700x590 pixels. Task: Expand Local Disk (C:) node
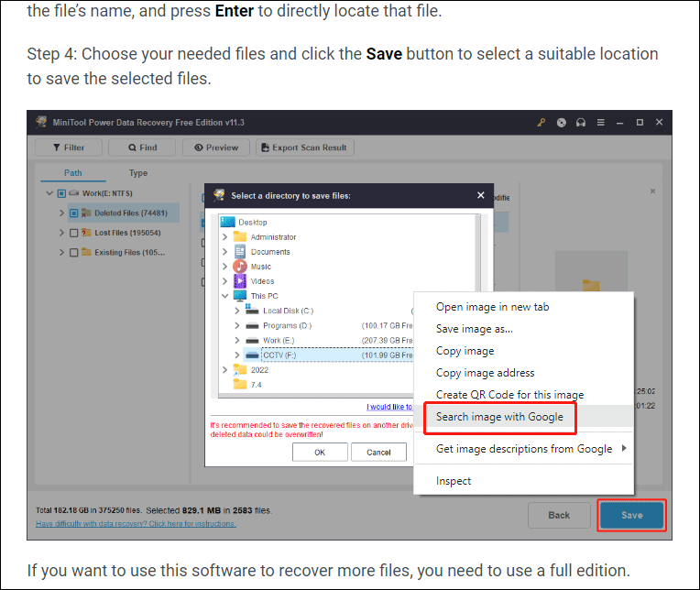[x=237, y=311]
